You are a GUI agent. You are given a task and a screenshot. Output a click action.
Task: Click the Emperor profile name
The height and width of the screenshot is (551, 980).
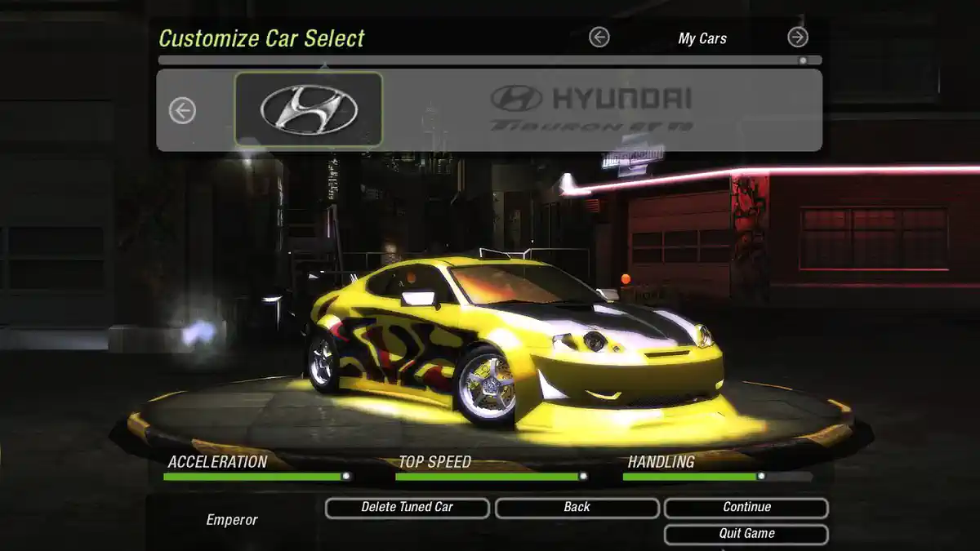(x=232, y=520)
